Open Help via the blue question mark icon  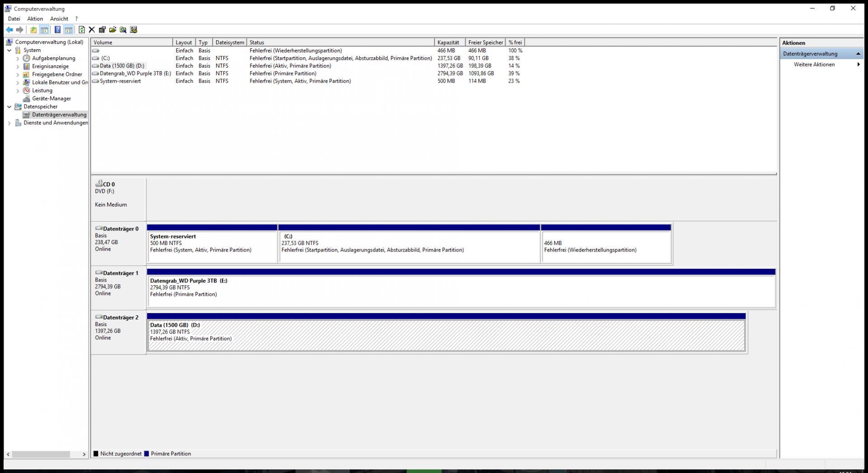[57, 30]
